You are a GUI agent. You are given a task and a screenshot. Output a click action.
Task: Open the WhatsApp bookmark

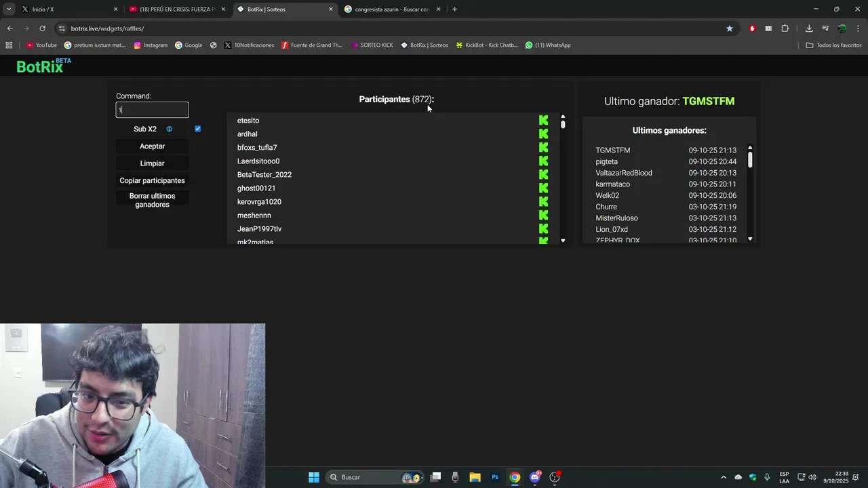(x=548, y=45)
